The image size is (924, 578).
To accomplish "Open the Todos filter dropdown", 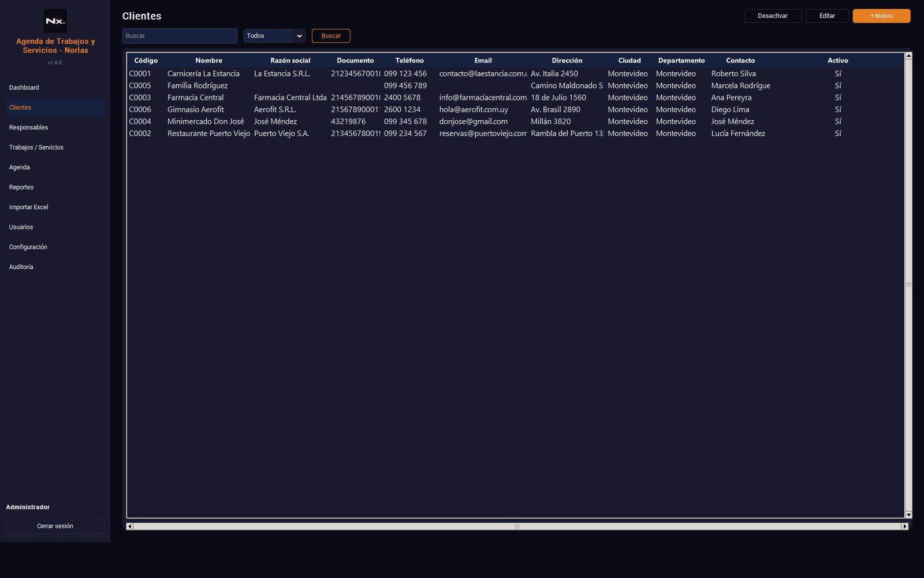I will coord(274,36).
